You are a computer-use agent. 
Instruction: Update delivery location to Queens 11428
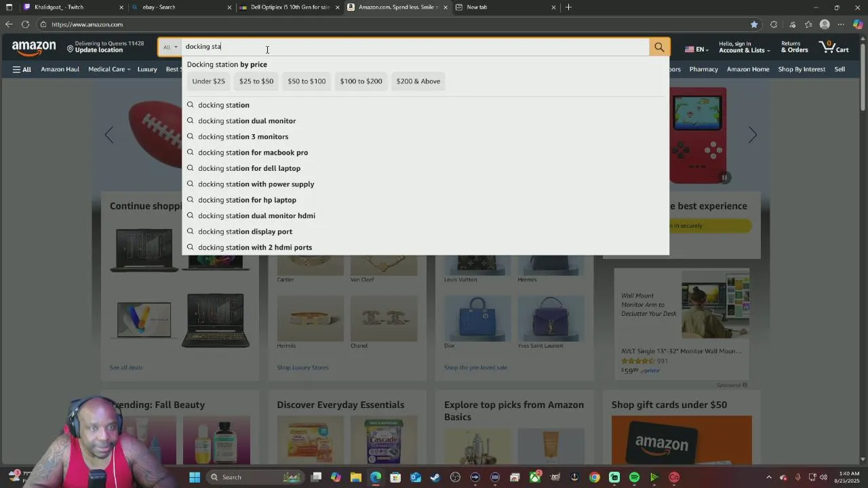click(x=105, y=47)
